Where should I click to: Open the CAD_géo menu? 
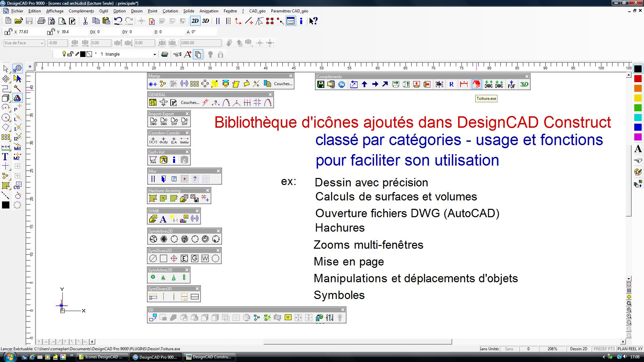(x=257, y=11)
